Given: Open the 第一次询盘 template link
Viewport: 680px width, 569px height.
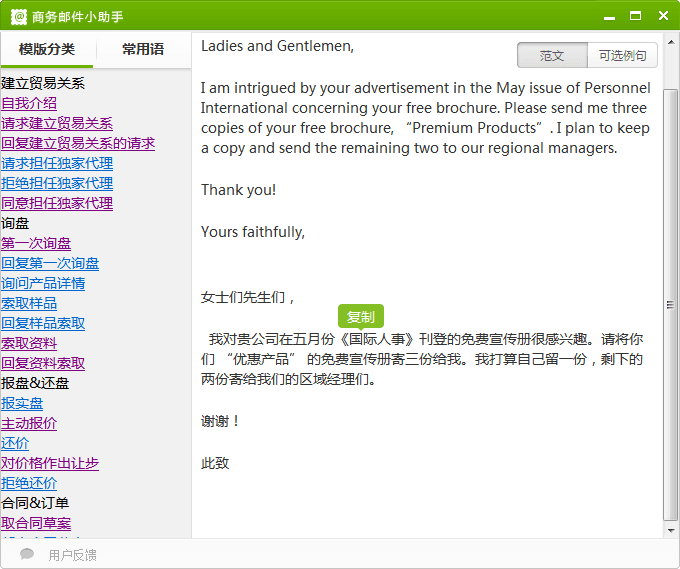Looking at the screenshot, I should [36, 243].
